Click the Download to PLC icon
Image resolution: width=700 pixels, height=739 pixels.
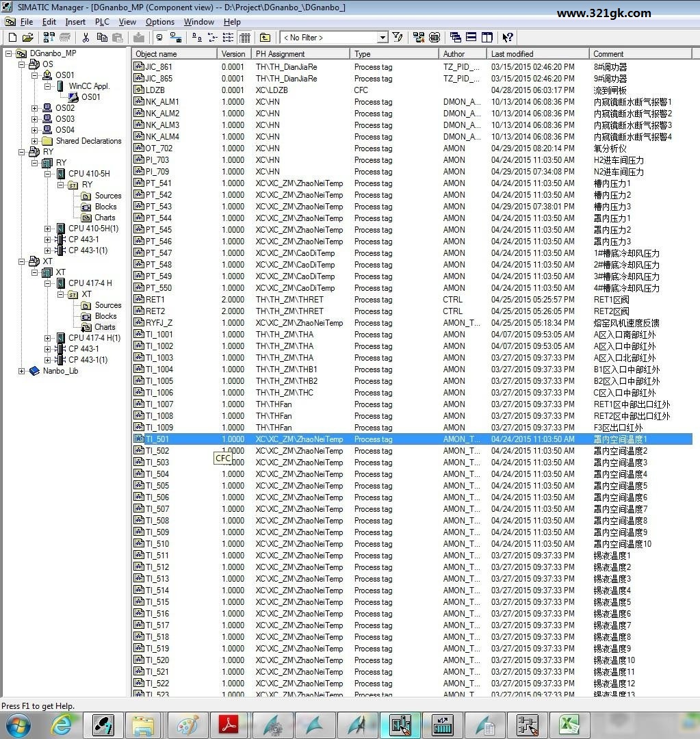(139, 37)
